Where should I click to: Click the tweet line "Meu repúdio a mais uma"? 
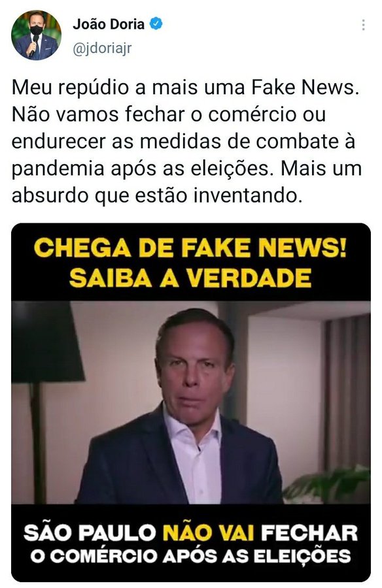(128, 88)
